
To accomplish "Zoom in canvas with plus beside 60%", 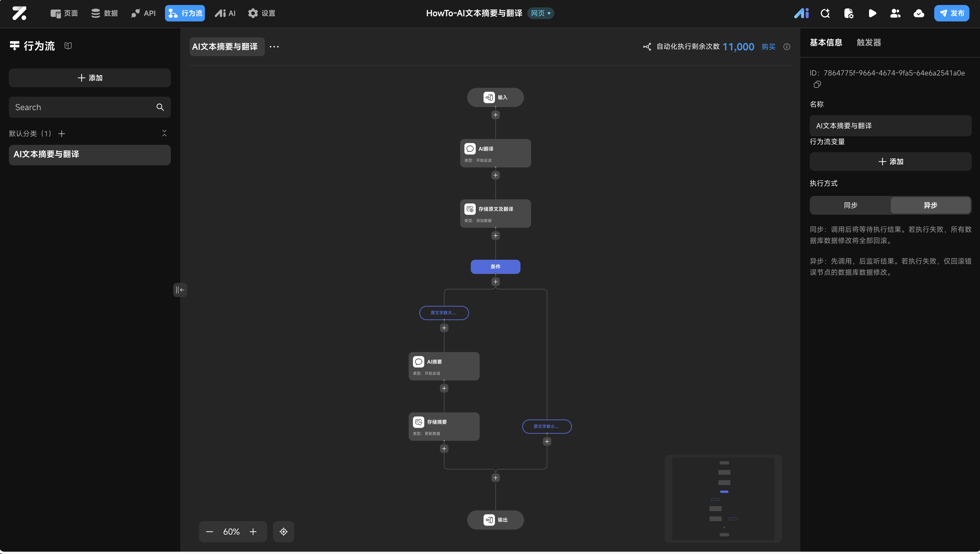I will click(253, 532).
